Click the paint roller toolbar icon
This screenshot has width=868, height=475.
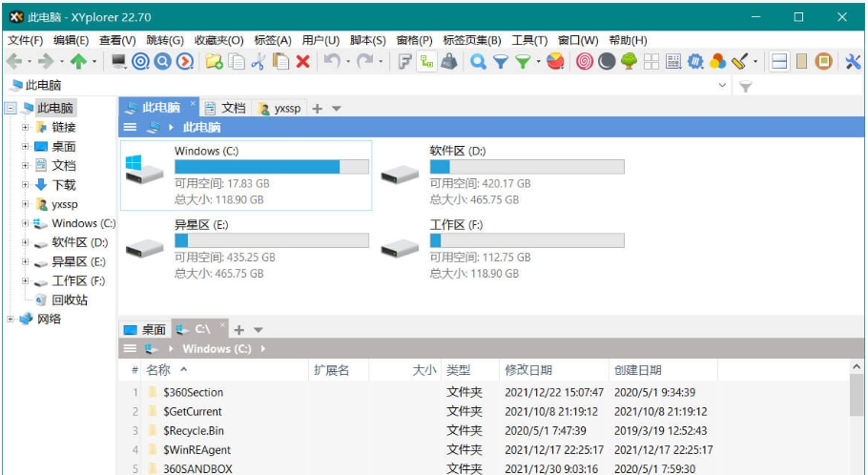coord(739,61)
